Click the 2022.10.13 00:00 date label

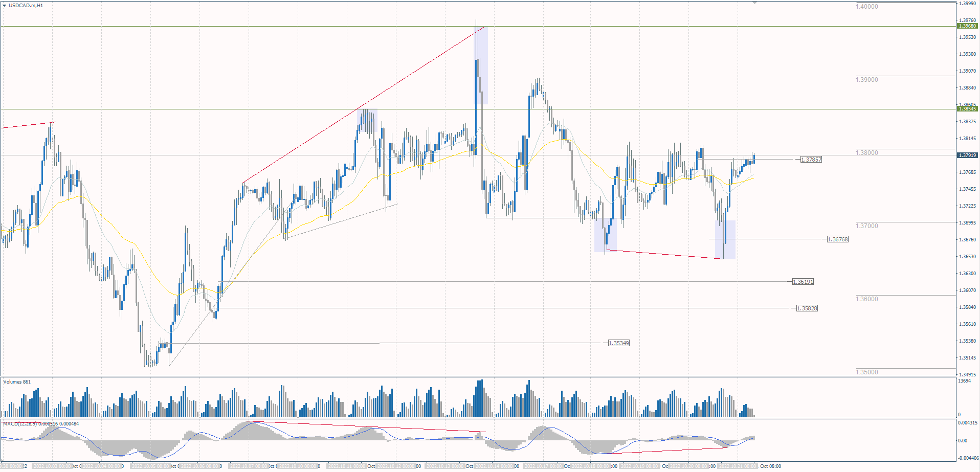[445, 466]
